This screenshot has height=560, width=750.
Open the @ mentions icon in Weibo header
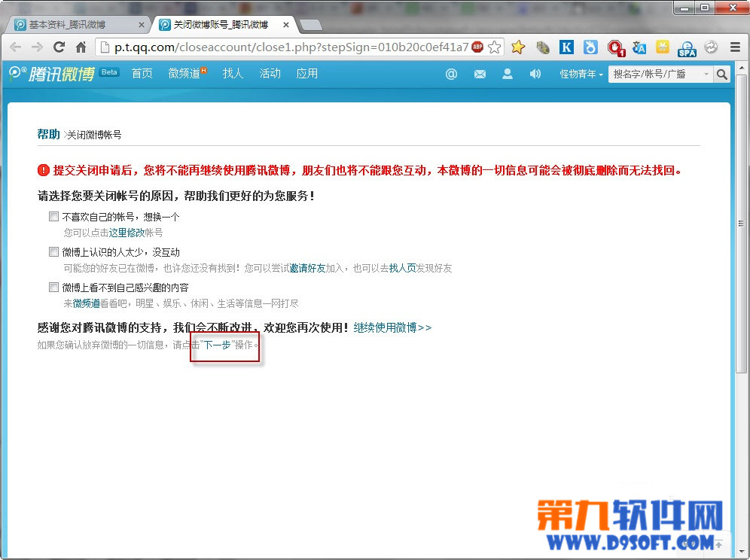[x=451, y=74]
